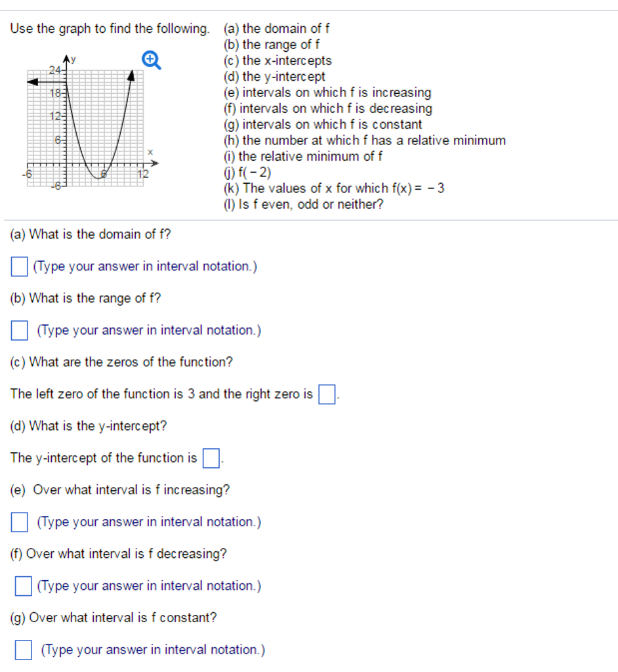This screenshot has height=672, width=618.
Task: Click the right zero answer box in part (c)
Action: click(x=325, y=394)
